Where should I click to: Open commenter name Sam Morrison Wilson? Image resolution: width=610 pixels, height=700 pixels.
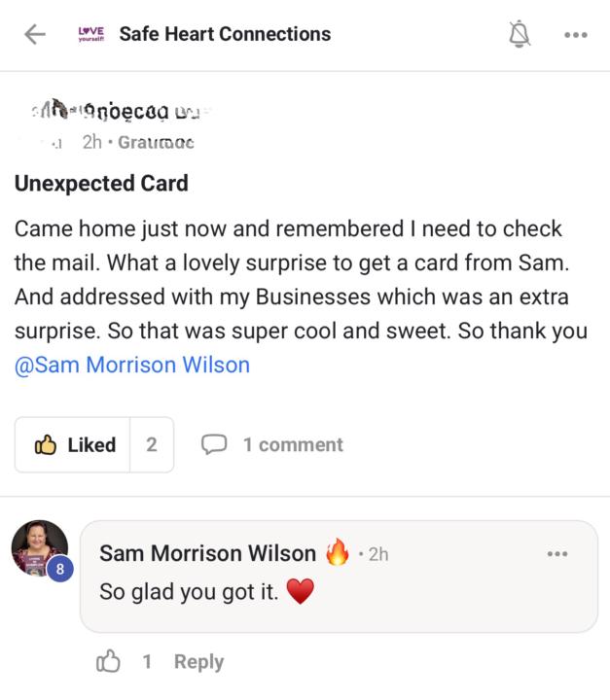click(207, 553)
